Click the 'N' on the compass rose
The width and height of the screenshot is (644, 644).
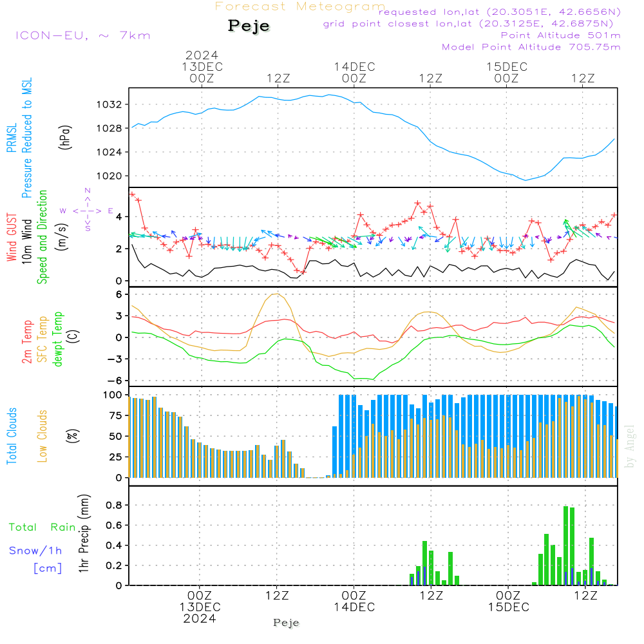88,191
